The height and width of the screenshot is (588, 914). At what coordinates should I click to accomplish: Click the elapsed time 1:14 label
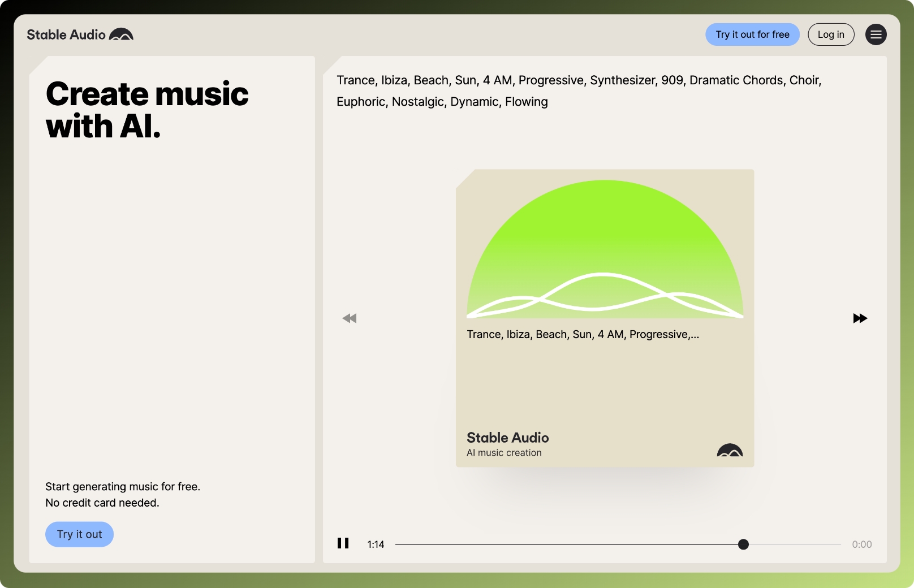point(376,544)
